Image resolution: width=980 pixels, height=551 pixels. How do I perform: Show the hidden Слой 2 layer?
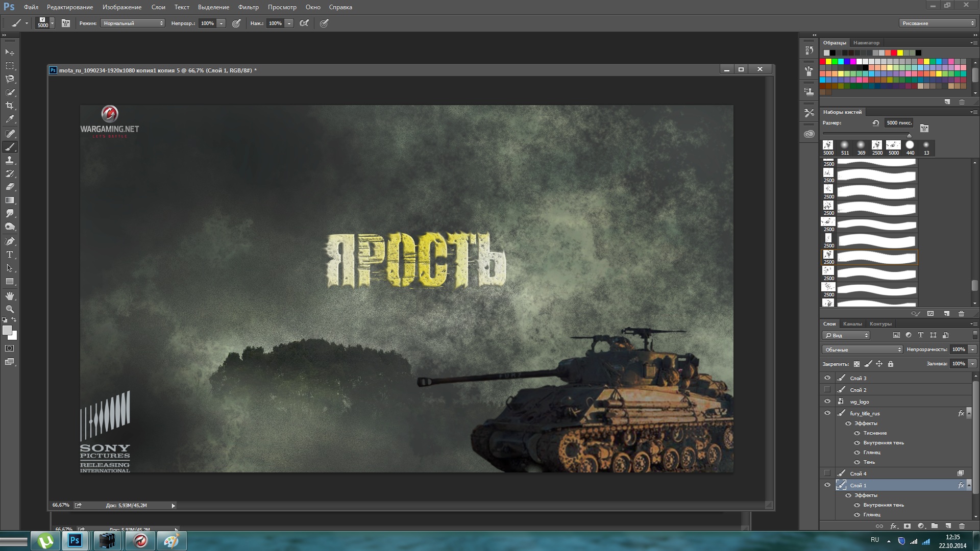pyautogui.click(x=827, y=390)
